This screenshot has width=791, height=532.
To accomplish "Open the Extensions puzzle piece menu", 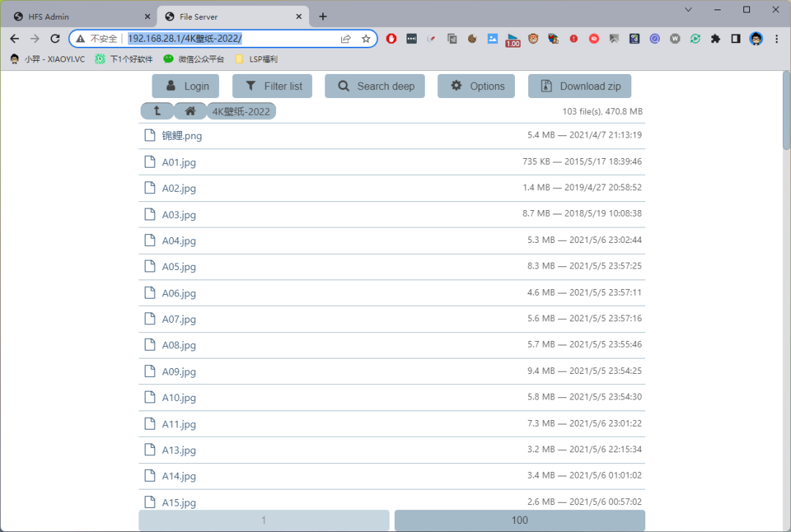I will pyautogui.click(x=716, y=39).
